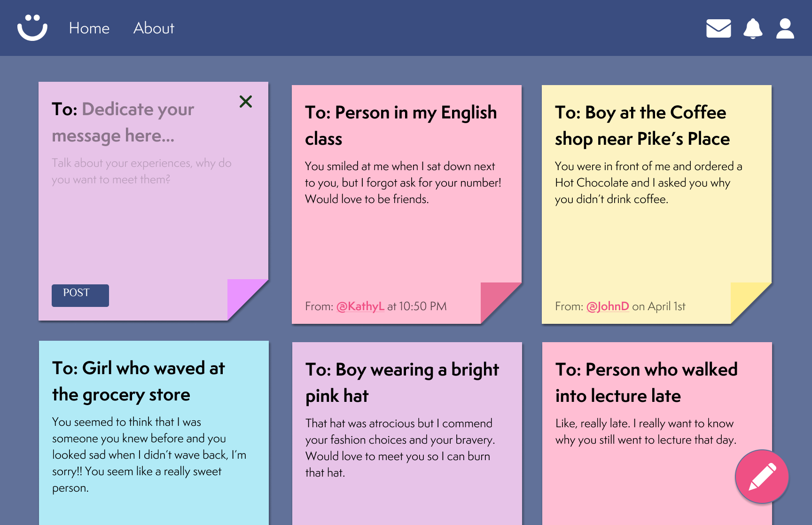Open the user profile icon
The height and width of the screenshot is (525, 812).
(x=785, y=29)
